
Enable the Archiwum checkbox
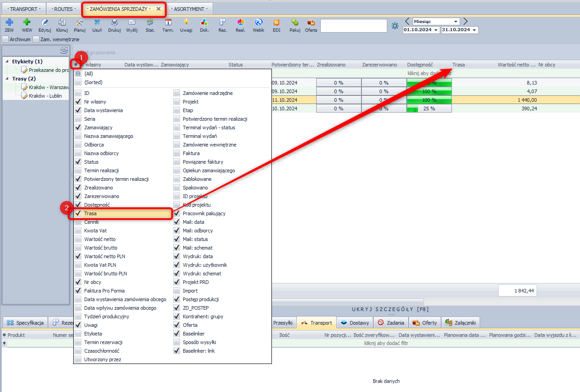5,39
